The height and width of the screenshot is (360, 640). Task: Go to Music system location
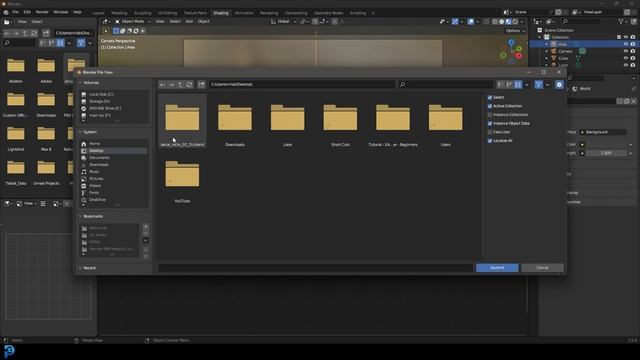94,172
